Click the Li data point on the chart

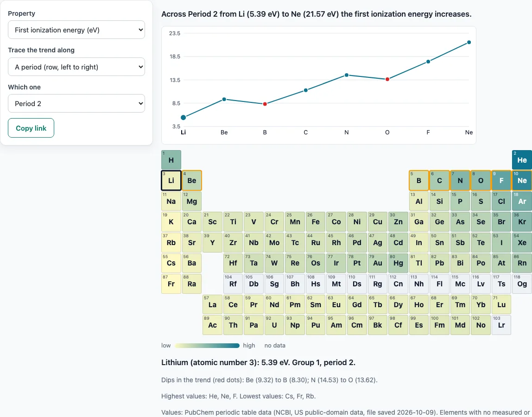(x=183, y=117)
